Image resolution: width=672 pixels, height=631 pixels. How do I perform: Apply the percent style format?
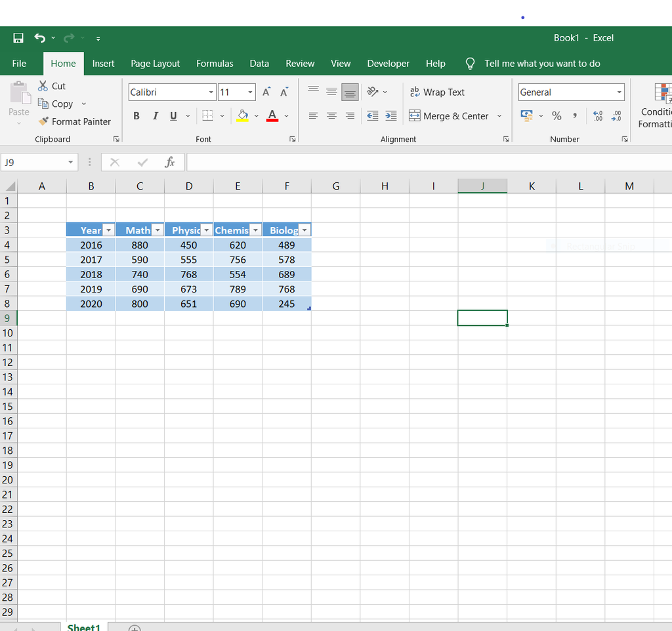click(556, 116)
